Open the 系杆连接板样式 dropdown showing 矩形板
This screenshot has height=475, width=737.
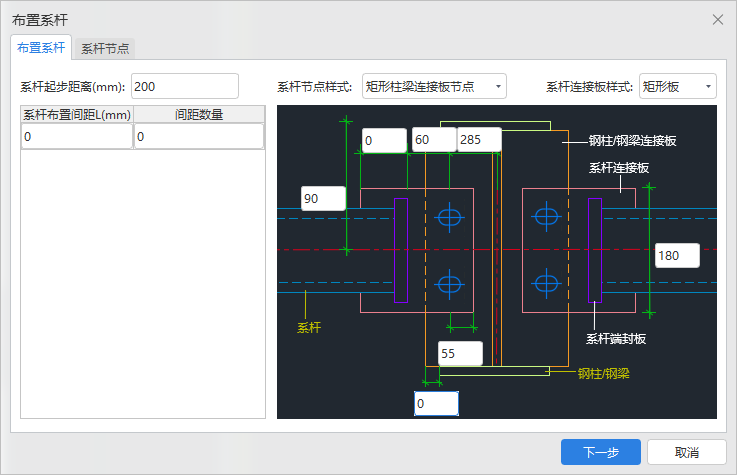677,86
